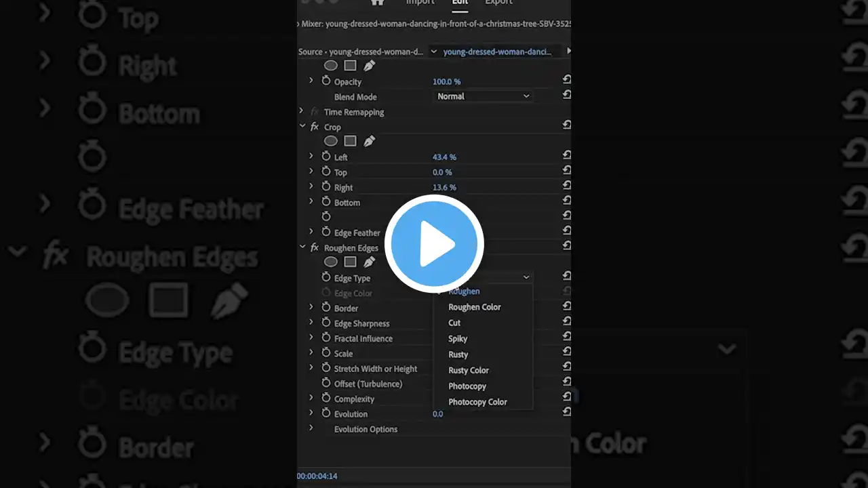Viewport: 868px width, 488px height.
Task: Expand Evolution Options
Action: [x=311, y=428]
